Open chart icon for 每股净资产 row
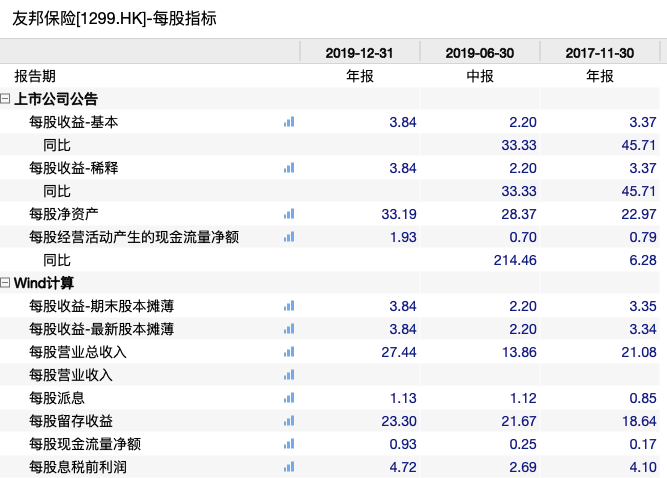The width and height of the screenshot is (667, 478). [x=289, y=214]
